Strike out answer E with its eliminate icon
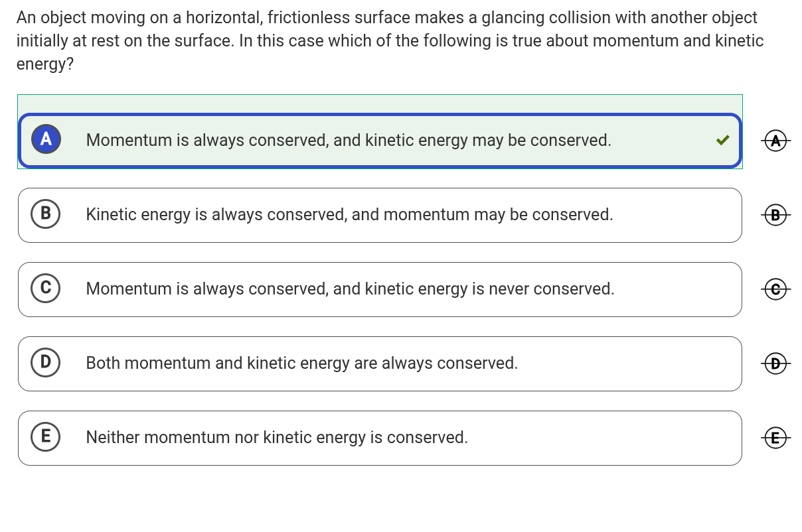 click(776, 437)
